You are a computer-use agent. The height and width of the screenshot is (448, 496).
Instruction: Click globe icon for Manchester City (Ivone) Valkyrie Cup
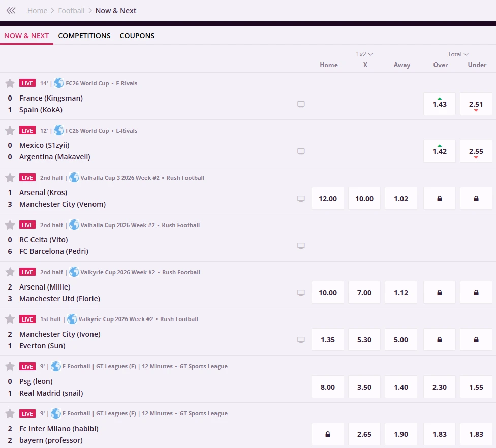[x=72, y=318]
